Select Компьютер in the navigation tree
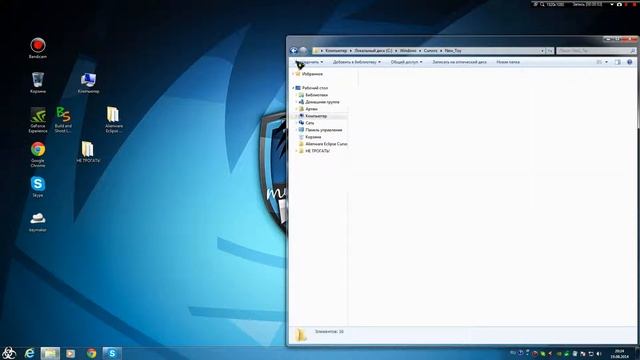Image resolution: width=640 pixels, height=360 pixels. (316, 116)
